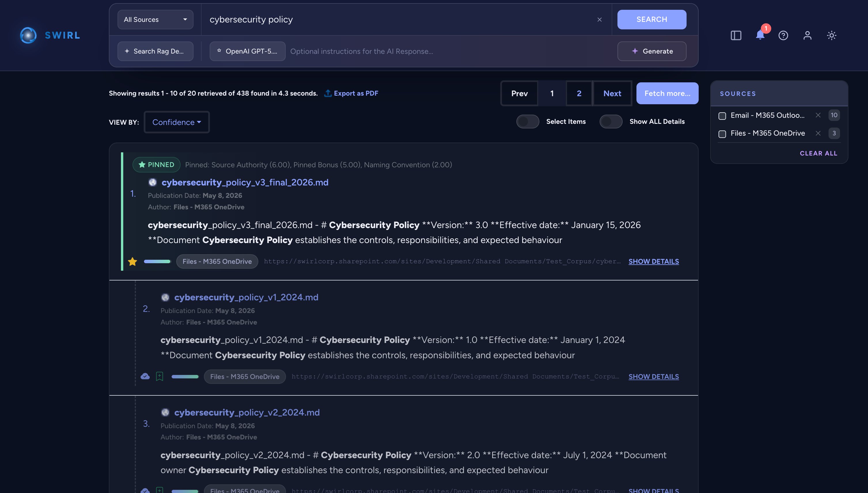
Task: Go to the Prev results page
Action: (x=519, y=94)
